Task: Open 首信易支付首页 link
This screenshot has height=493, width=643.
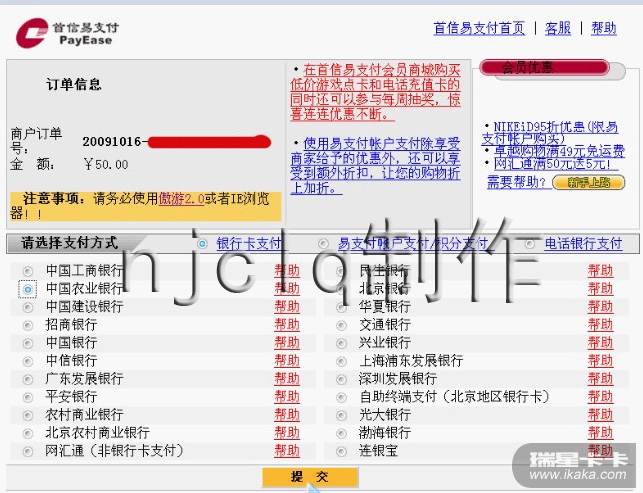Action: [479, 28]
